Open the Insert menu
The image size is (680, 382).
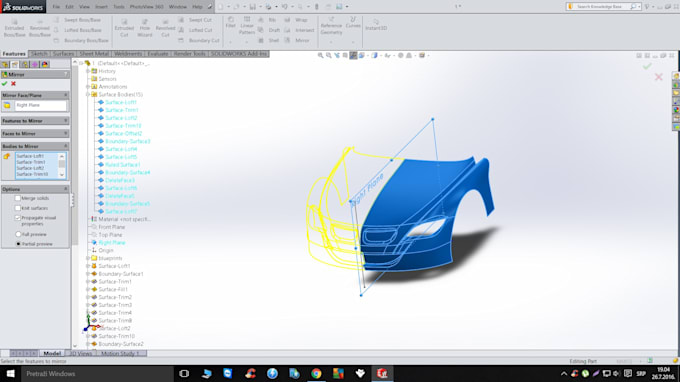click(101, 7)
